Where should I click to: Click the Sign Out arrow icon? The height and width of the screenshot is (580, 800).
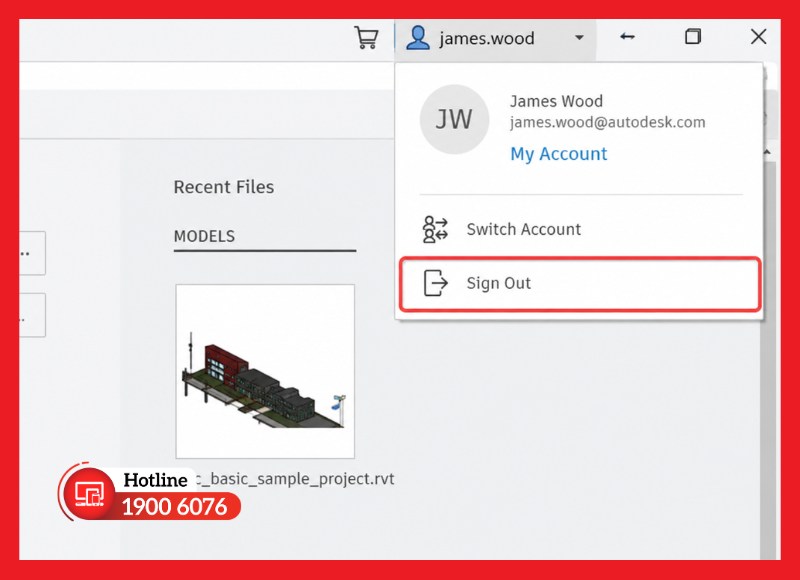pos(435,283)
